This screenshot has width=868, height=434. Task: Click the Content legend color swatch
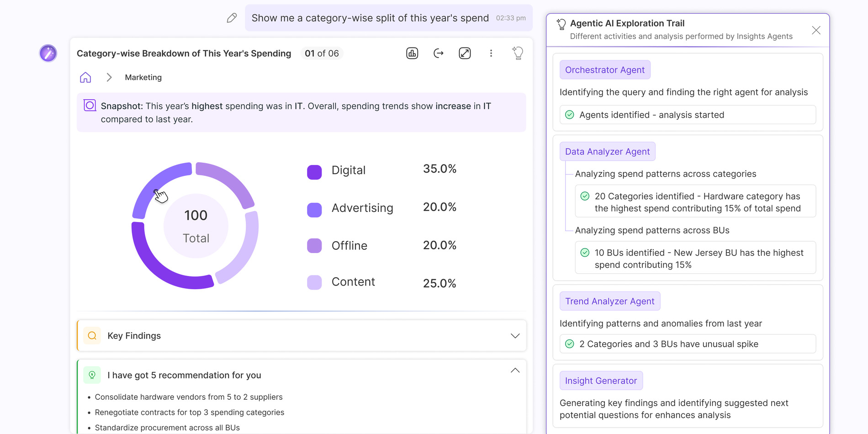[x=314, y=282]
